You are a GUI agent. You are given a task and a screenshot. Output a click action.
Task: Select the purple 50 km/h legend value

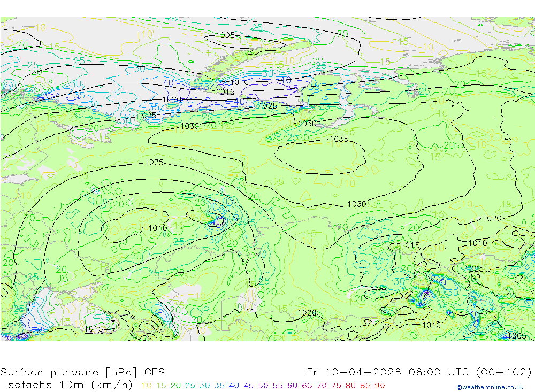click(x=263, y=386)
